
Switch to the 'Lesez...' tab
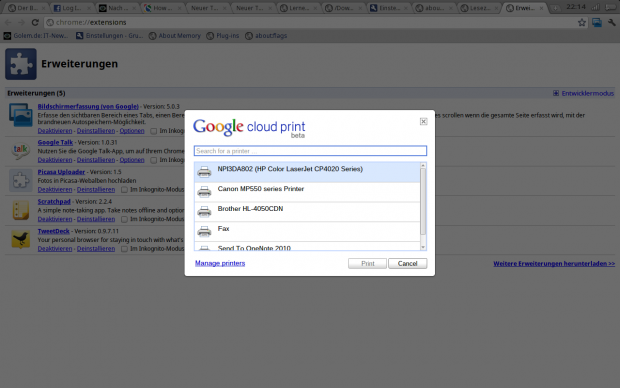(x=480, y=8)
